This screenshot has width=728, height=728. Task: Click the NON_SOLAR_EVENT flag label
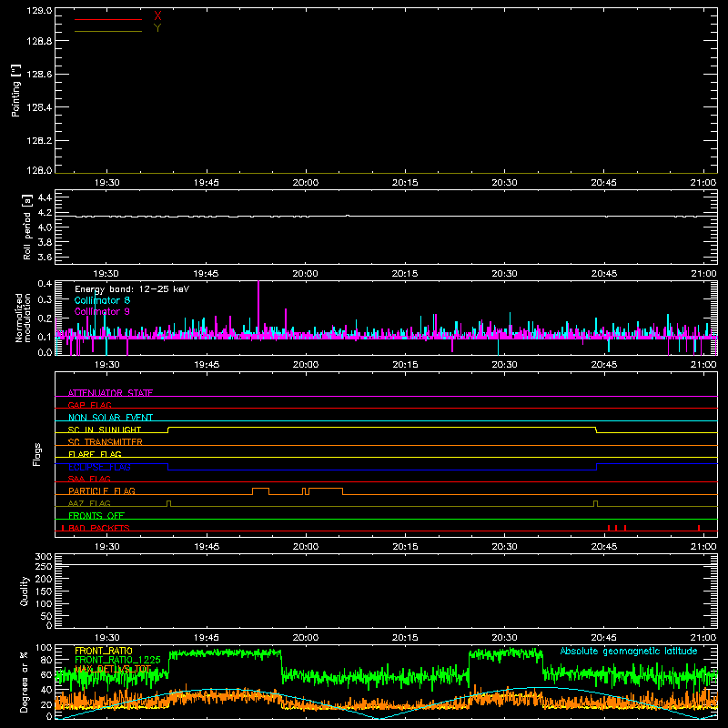coord(110,418)
